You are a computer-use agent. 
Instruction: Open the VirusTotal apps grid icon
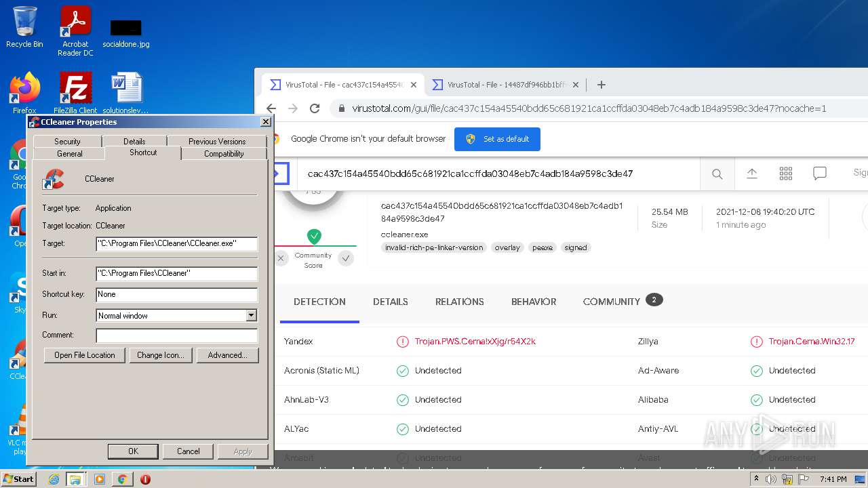[786, 174]
